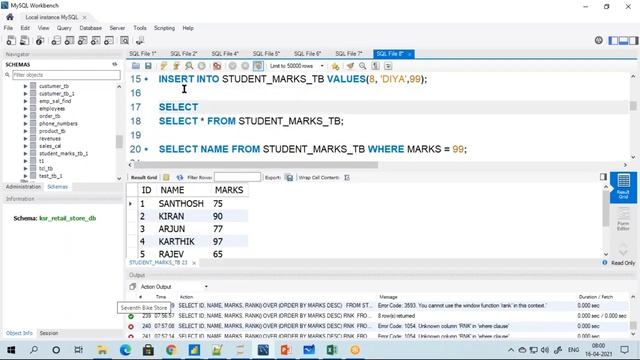Execute statement under cursor with the lightning-cursor icon
640x360 pixels.
point(176,66)
